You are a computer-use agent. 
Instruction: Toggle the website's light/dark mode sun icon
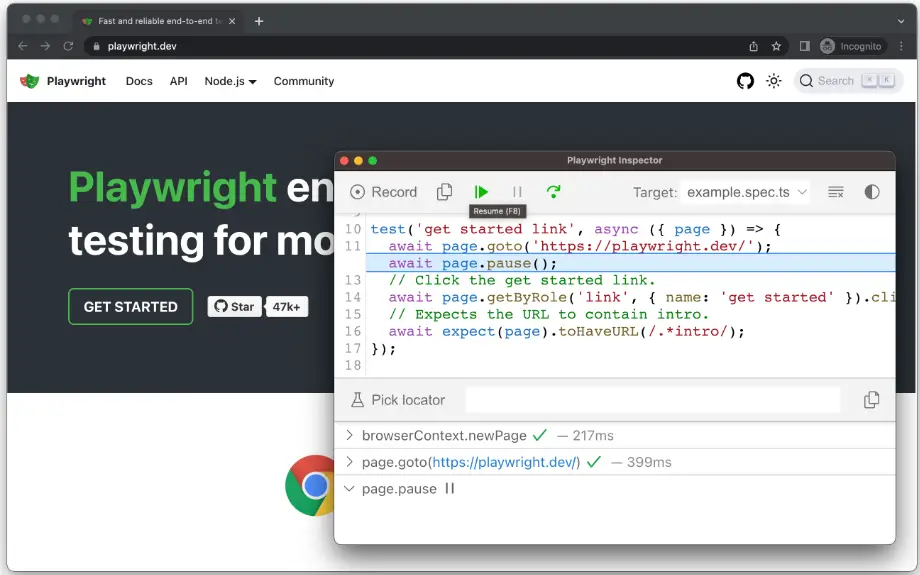[x=773, y=81]
